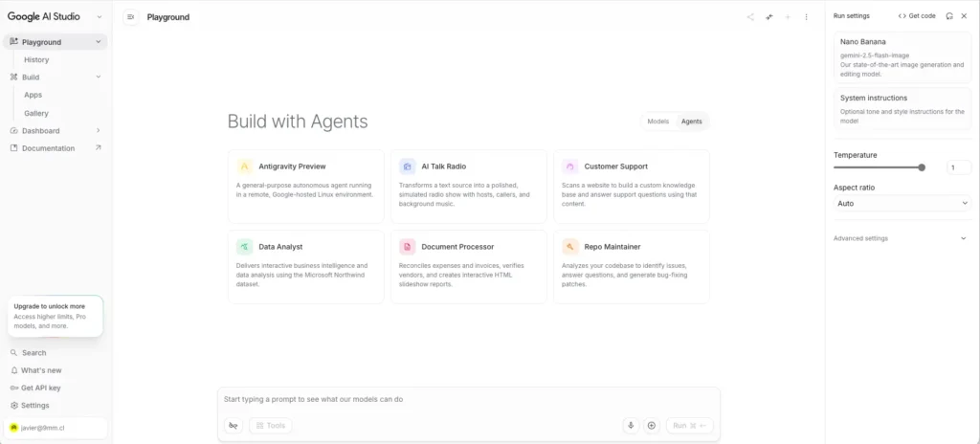The image size is (980, 444).
Task: Click the Run settings heading text
Action: [x=851, y=15]
